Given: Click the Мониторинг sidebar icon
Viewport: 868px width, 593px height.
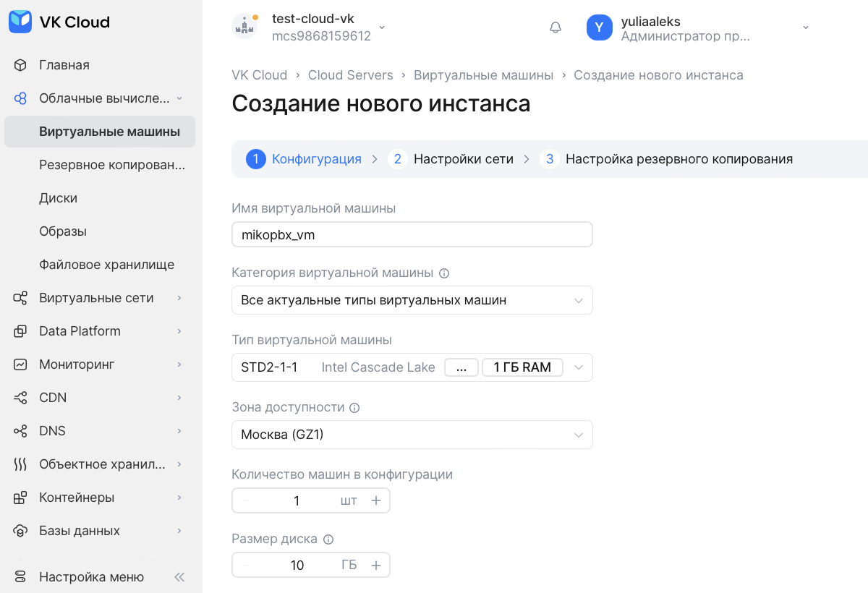Looking at the screenshot, I should point(20,364).
